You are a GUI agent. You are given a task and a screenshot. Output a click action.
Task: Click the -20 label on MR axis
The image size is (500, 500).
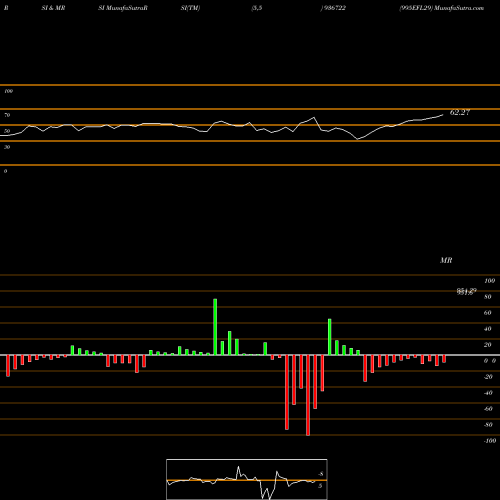488,377
